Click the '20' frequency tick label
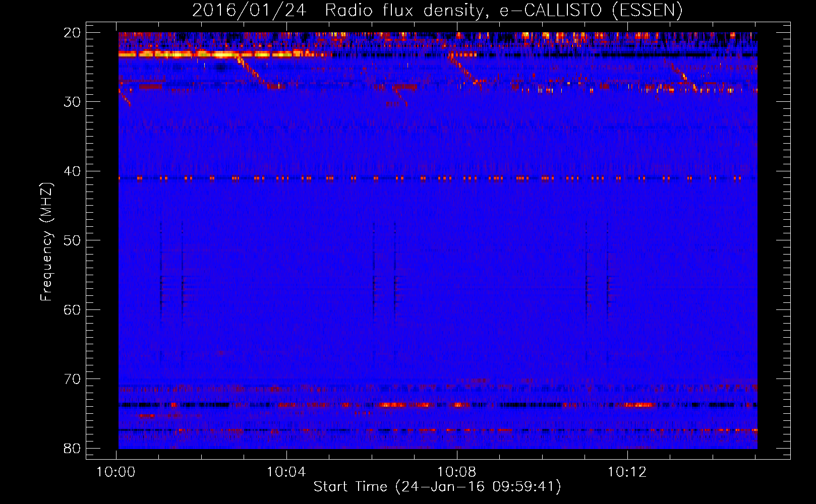The image size is (816, 504). point(73,33)
